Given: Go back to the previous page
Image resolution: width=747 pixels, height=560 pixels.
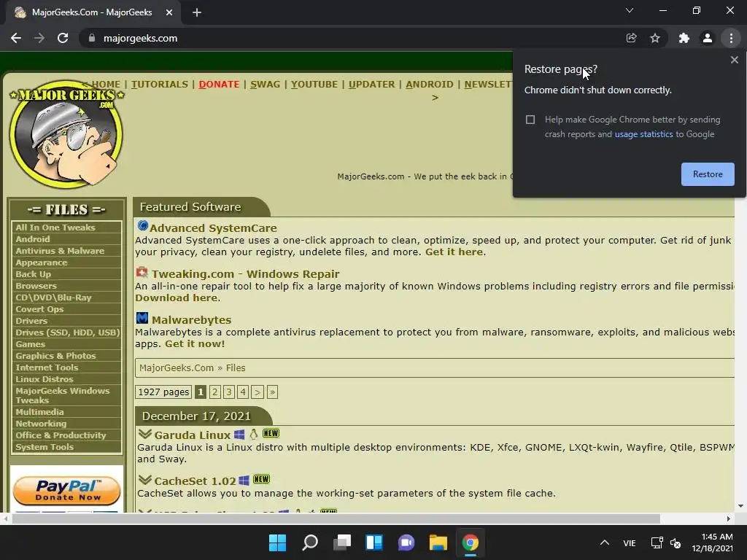Looking at the screenshot, I should click(16, 38).
